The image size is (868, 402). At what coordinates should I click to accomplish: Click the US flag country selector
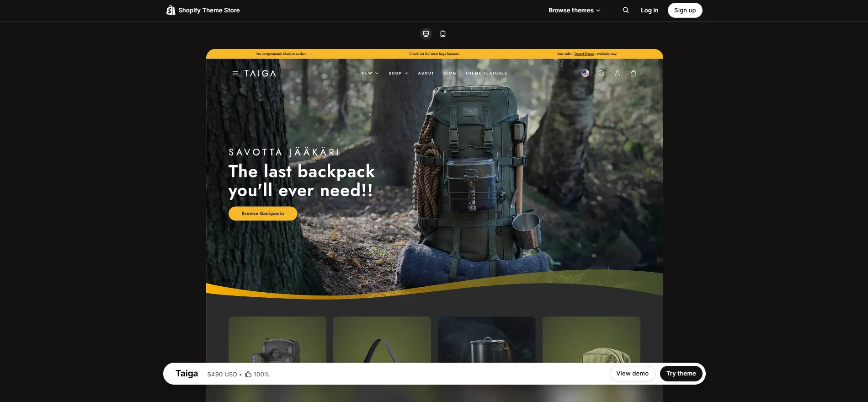[585, 73]
